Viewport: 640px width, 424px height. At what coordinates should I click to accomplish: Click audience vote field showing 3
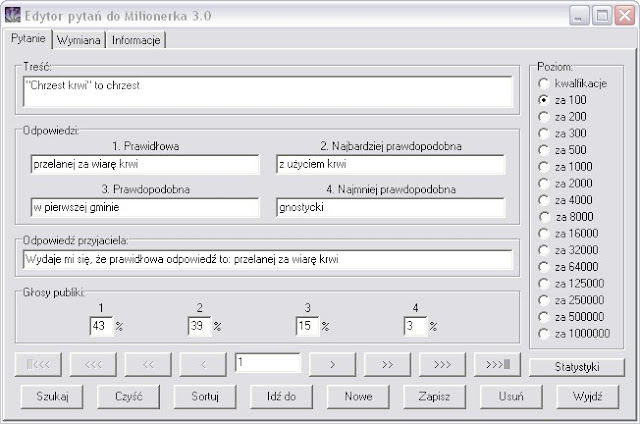point(416,326)
